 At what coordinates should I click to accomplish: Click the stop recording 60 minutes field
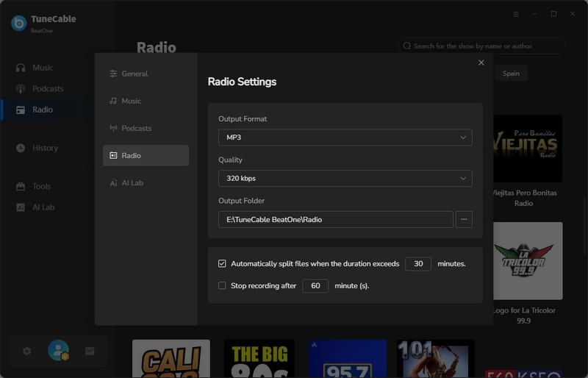[x=315, y=285]
